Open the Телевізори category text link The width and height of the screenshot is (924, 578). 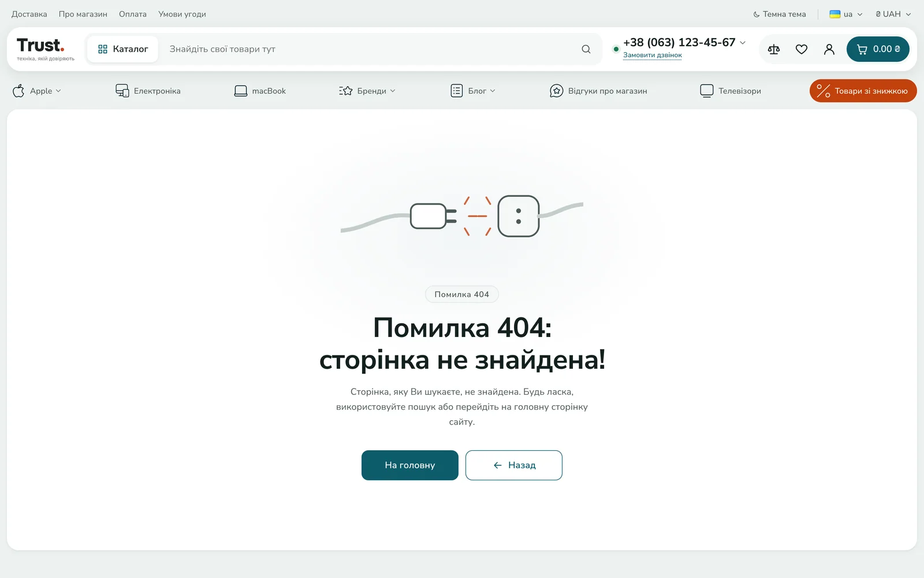coord(740,91)
